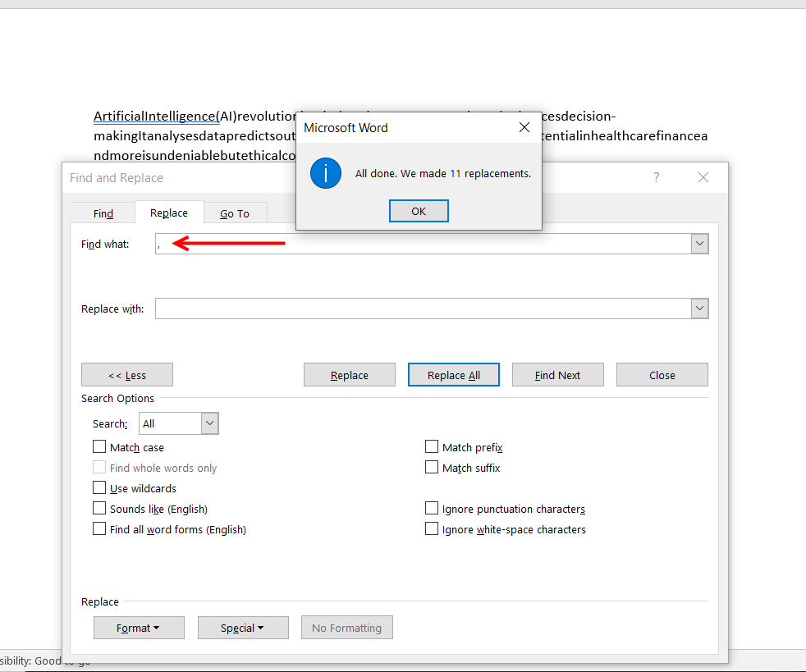
Task: Click the Replace button
Action: pyautogui.click(x=350, y=375)
